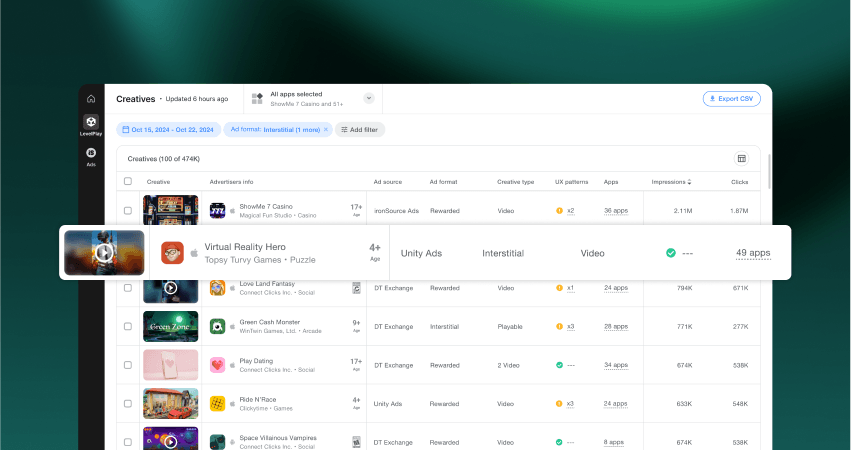Toggle the select-all checkbox in table header
The width and height of the screenshot is (851, 450).
click(x=128, y=182)
